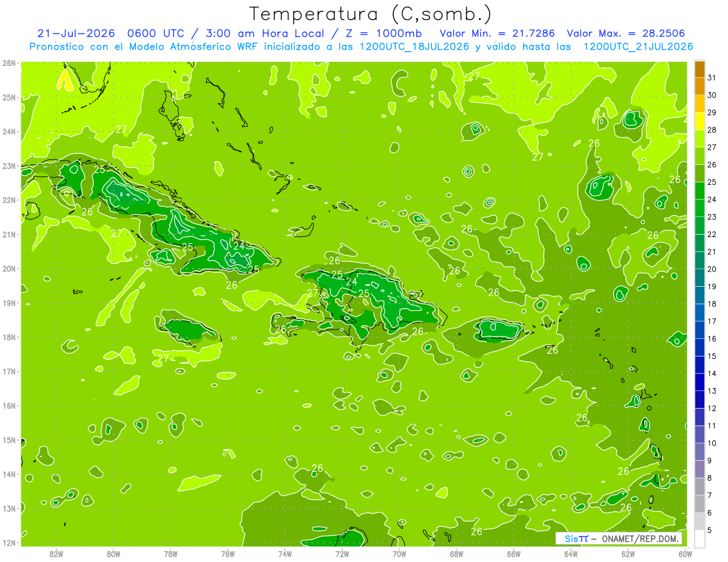Click the "31" label on the color legend
Viewport: 728px width, 562px height.
coord(712,78)
